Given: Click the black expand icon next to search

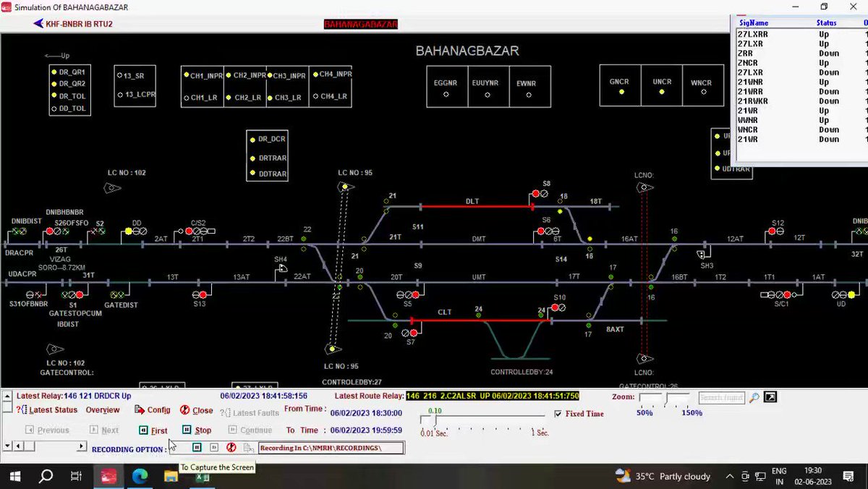Looking at the screenshot, I should coord(770,397).
